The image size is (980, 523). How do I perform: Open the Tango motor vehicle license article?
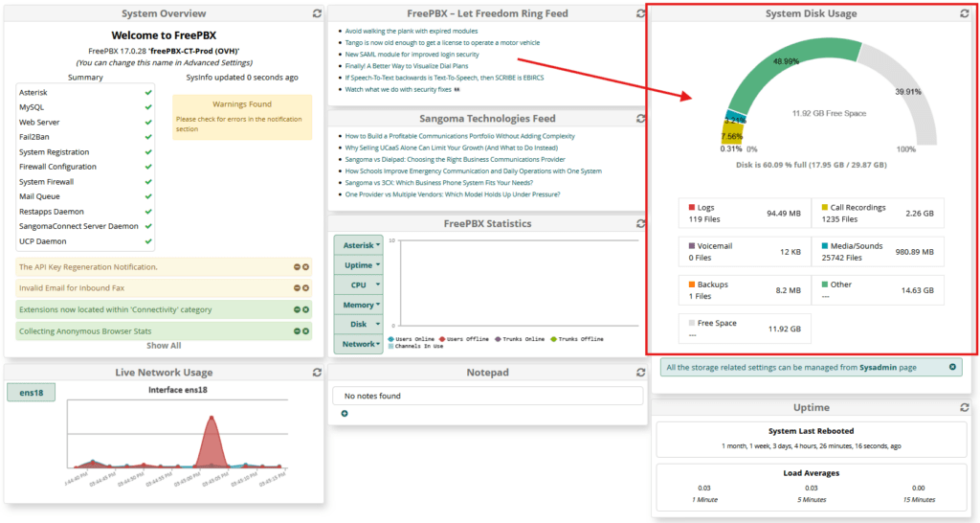point(442,42)
